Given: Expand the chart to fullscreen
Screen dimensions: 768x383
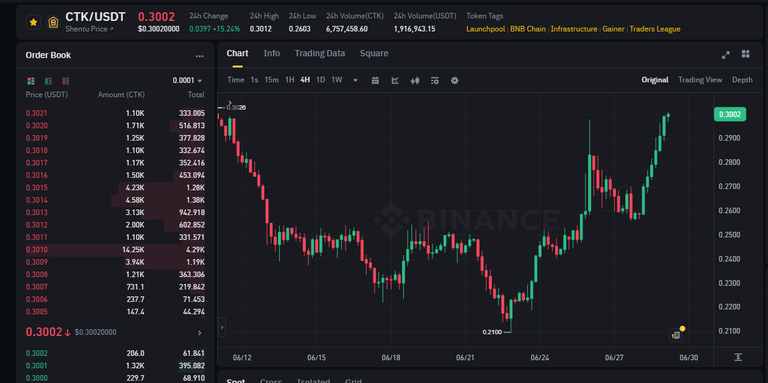Looking at the screenshot, I should click(x=726, y=54).
